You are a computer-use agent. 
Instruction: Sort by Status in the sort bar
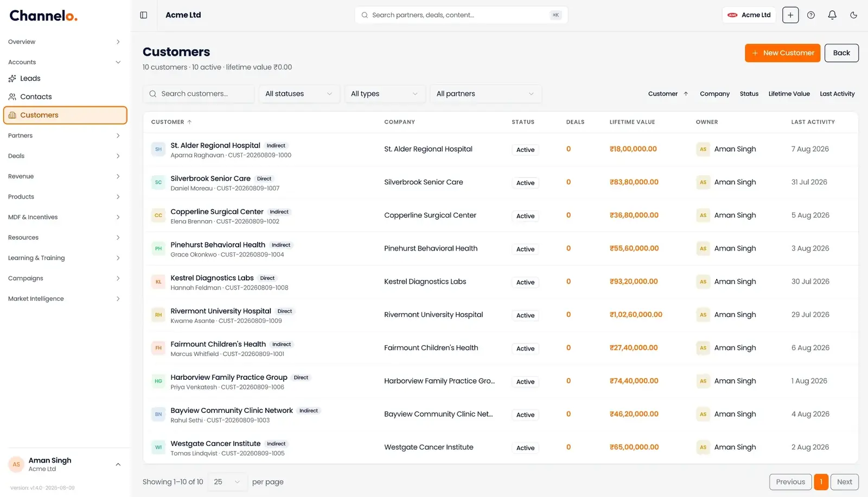(x=749, y=94)
